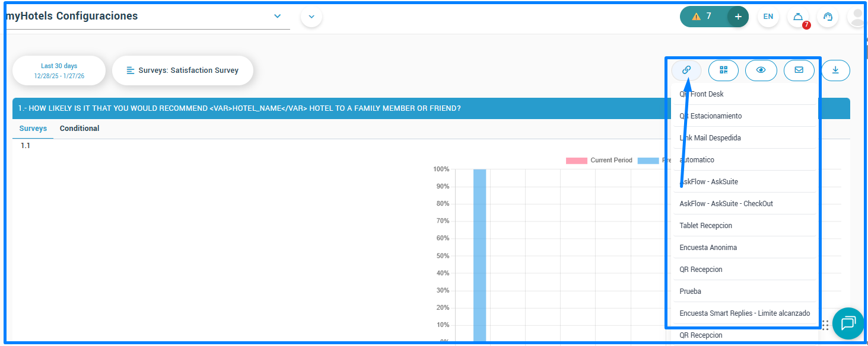Click the envelope email survey button
Viewport: 868px width, 346px height.
tap(799, 70)
